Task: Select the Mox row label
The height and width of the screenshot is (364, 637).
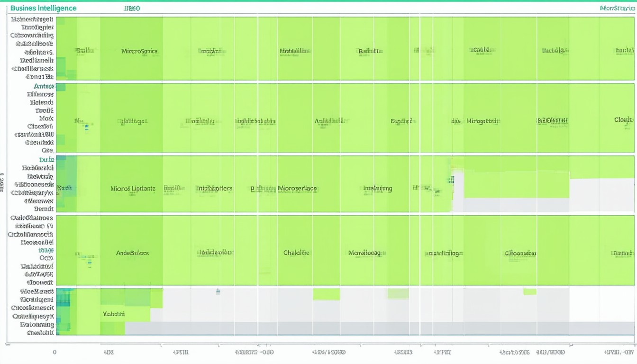Action: (46, 118)
